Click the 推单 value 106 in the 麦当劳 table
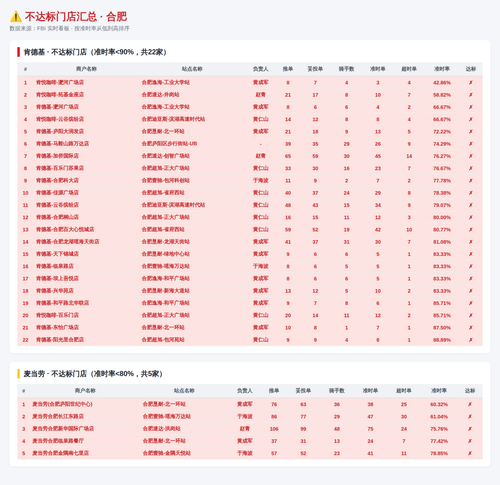Viewport: 500px width, 485px height. point(274,429)
